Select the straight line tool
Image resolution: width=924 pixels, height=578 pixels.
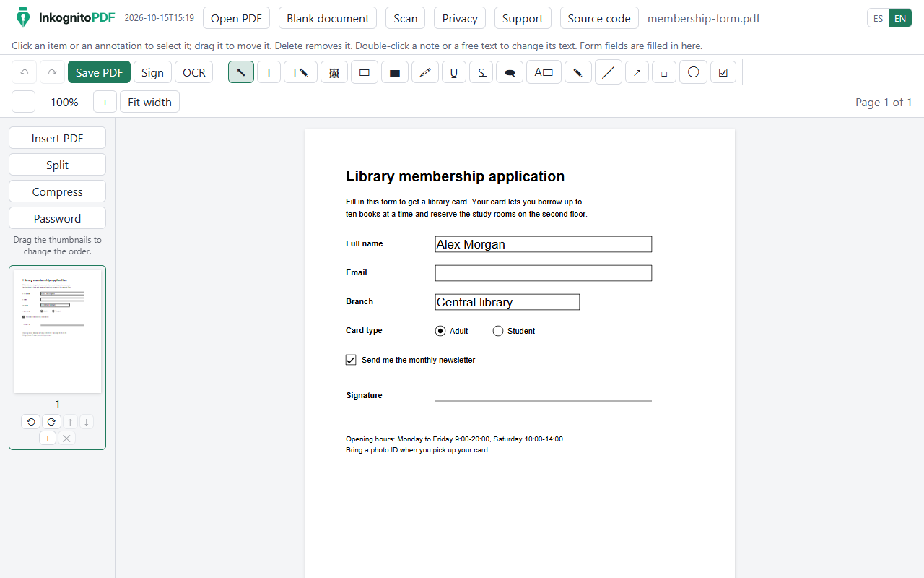pyautogui.click(x=609, y=72)
